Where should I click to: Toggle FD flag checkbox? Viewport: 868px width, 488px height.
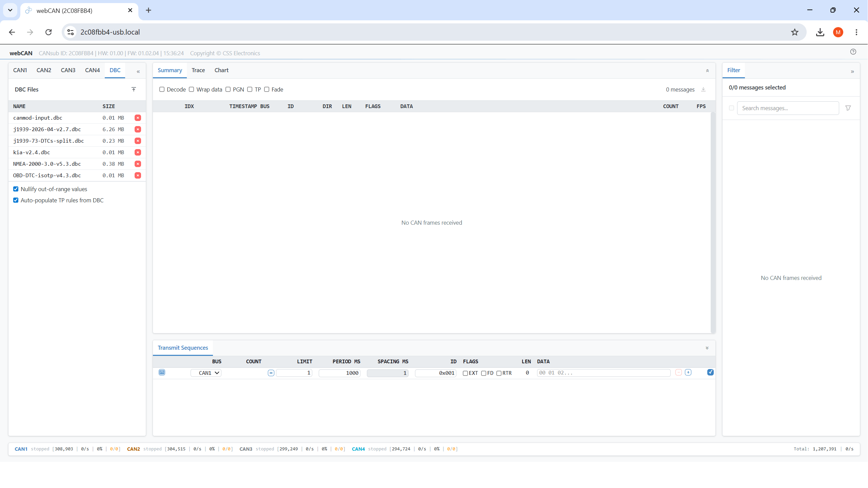(484, 373)
